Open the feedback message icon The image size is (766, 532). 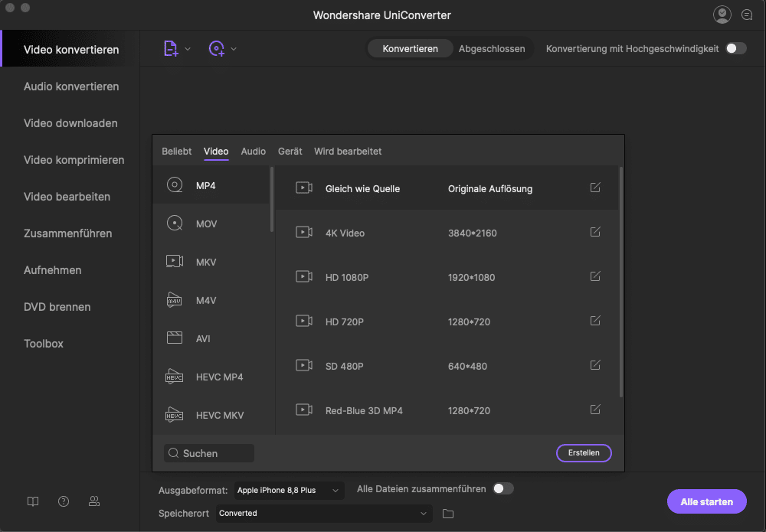(747, 15)
